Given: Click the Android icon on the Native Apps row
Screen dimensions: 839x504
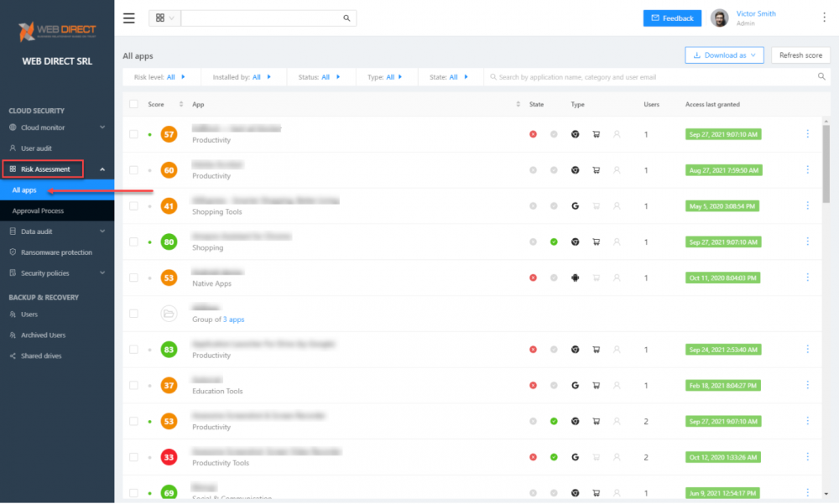Looking at the screenshot, I should pos(575,278).
